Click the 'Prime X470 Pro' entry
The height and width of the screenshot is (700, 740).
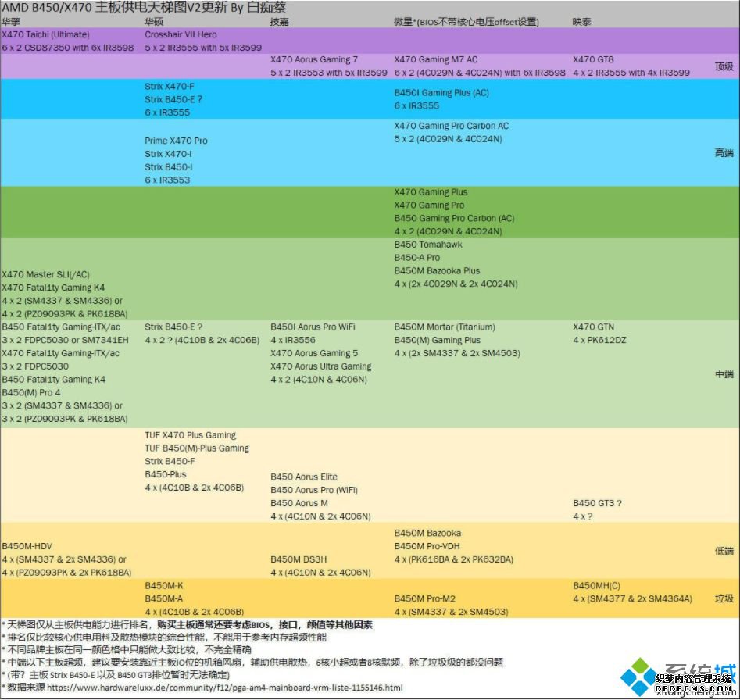(x=176, y=141)
